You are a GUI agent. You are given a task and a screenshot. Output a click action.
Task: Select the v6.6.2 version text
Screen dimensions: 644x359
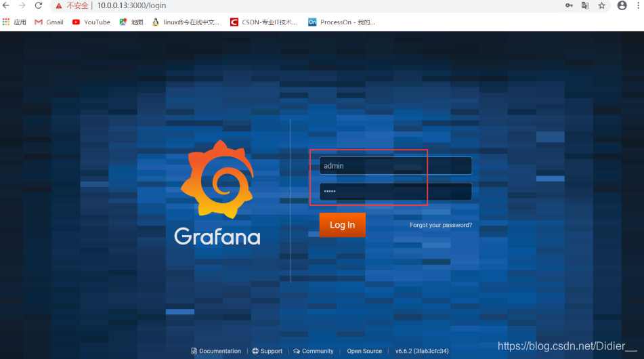(422, 351)
